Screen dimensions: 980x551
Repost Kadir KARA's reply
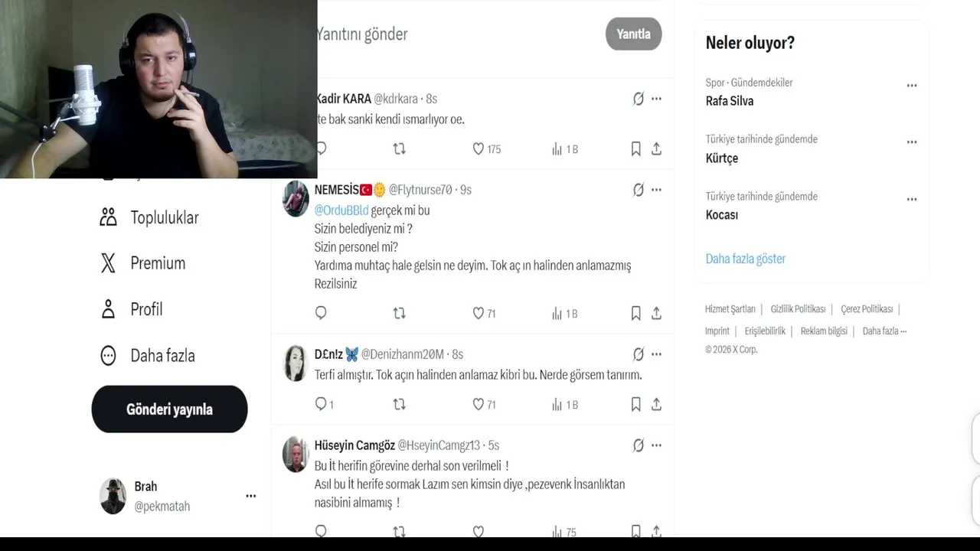pos(399,149)
